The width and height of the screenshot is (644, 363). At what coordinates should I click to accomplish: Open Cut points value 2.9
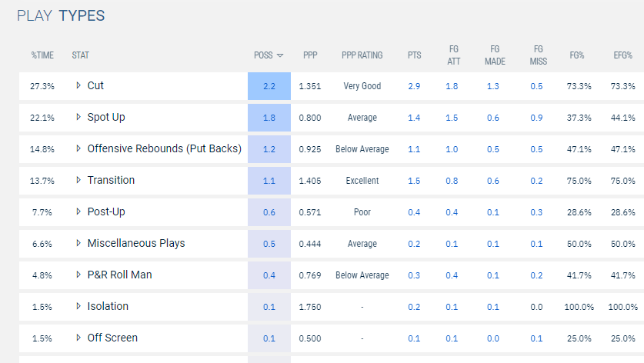(x=414, y=86)
